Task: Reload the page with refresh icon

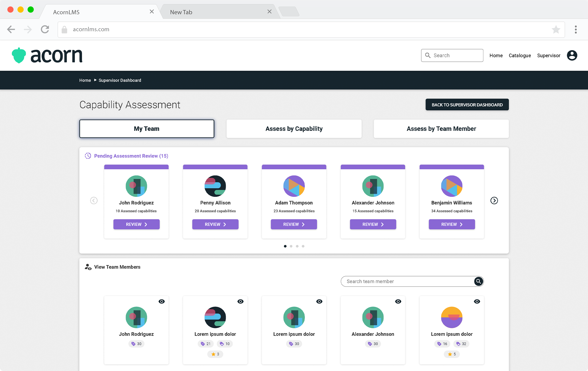Action: [45, 30]
